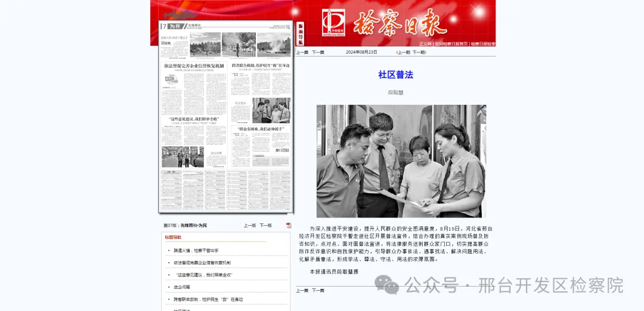Click the fire scene photos on page image

pos(240,45)
